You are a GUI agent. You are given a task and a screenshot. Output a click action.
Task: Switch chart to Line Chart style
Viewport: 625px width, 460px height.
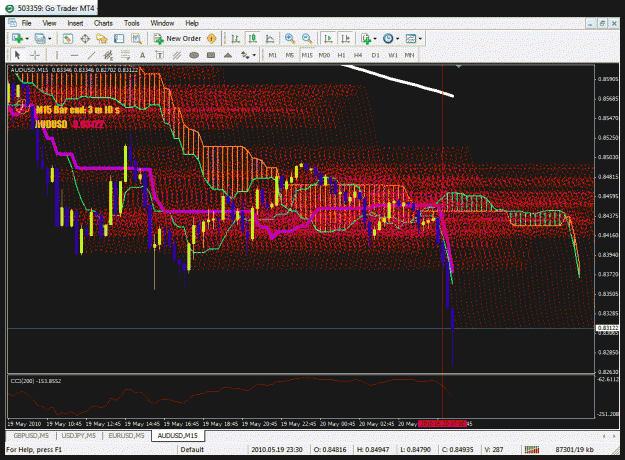tap(270, 39)
